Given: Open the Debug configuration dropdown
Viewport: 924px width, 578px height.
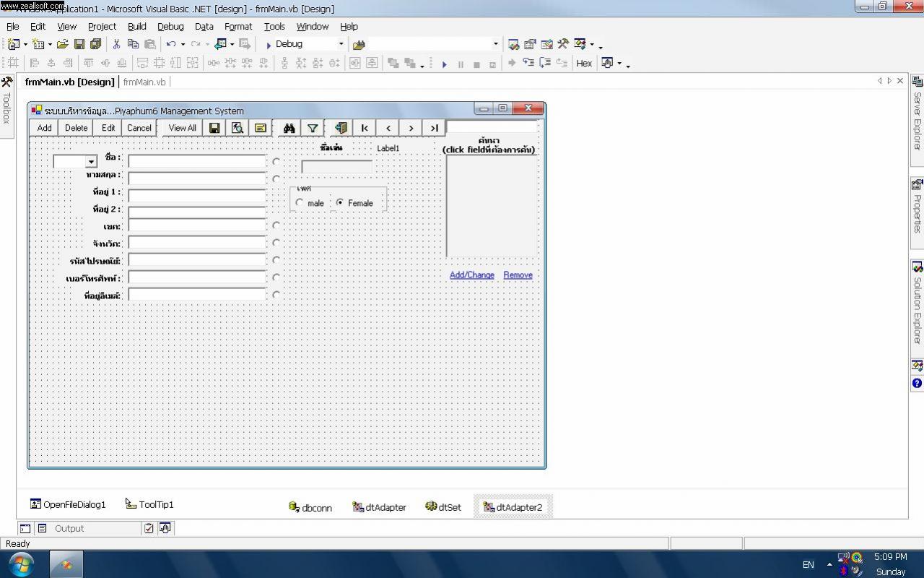Looking at the screenshot, I should (x=341, y=44).
